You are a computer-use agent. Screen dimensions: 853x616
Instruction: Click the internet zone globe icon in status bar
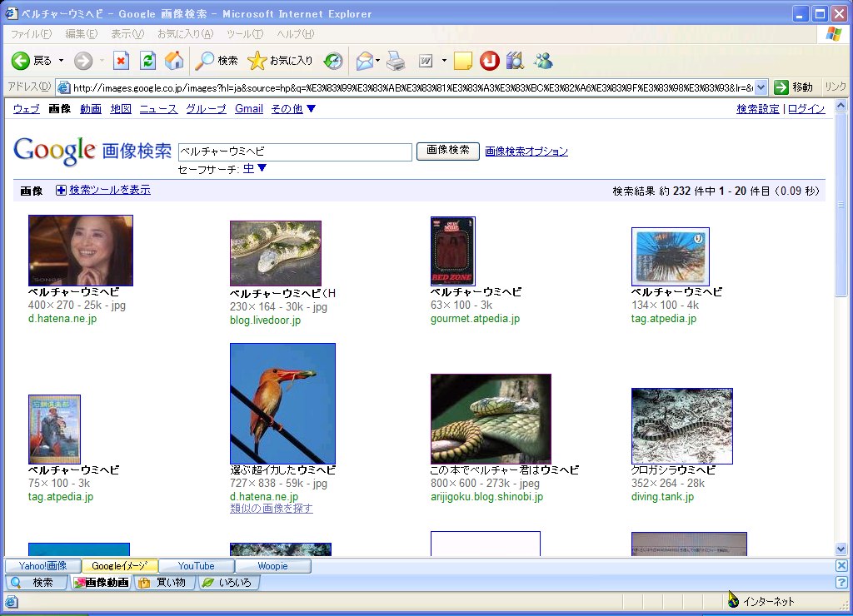tap(733, 601)
